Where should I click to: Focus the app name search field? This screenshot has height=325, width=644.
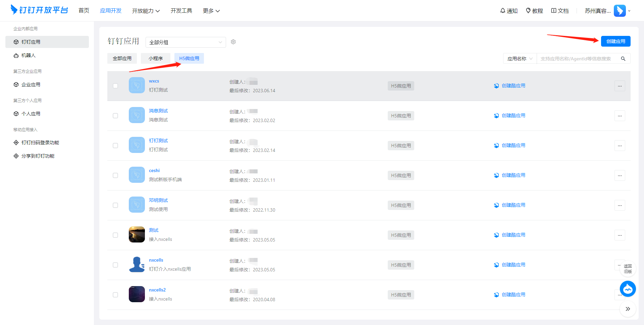[577, 59]
